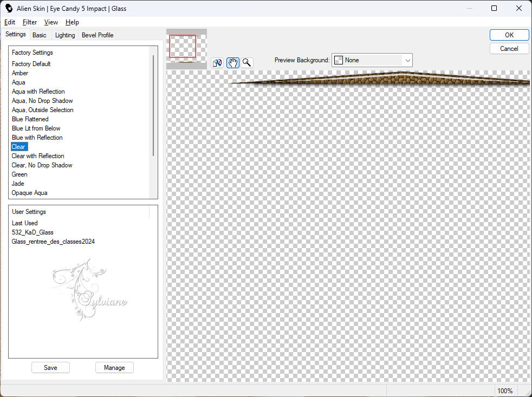The height and width of the screenshot is (397, 532).
Task: Click the 100% zoom level in status bar
Action: [x=504, y=391]
